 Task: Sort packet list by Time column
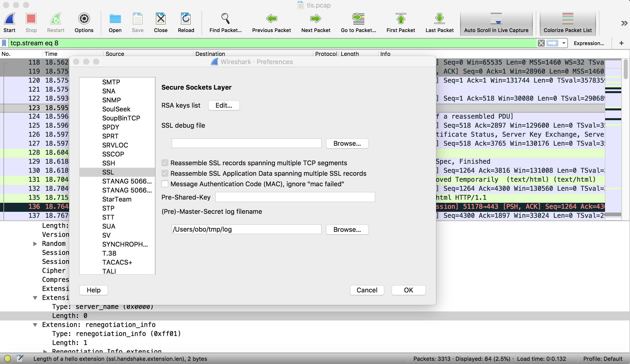point(73,54)
